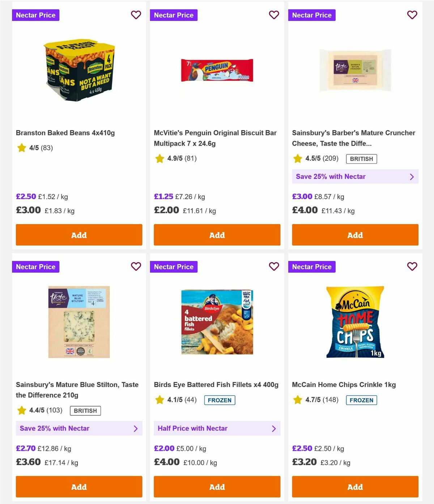The width and height of the screenshot is (434, 504).
Task: Favourite the Mature Blue Stilton
Action: [136, 267]
